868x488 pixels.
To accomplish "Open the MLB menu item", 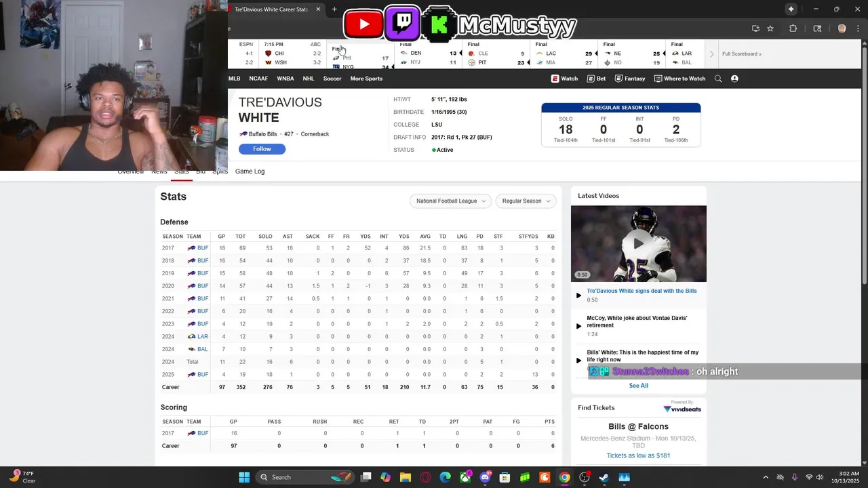I will click(234, 79).
